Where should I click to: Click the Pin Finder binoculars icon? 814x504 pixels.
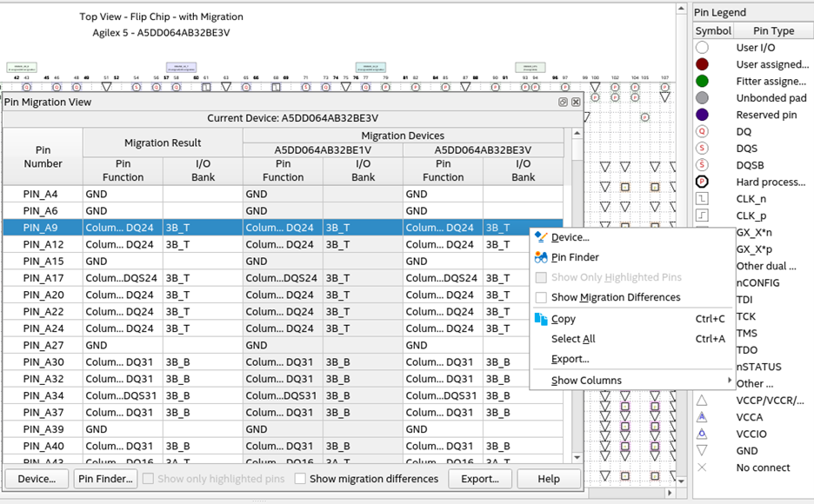pos(541,257)
